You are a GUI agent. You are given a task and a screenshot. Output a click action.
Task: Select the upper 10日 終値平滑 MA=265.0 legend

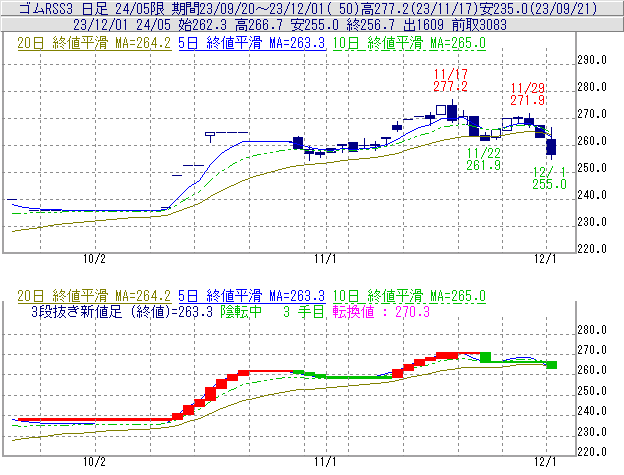409,43
